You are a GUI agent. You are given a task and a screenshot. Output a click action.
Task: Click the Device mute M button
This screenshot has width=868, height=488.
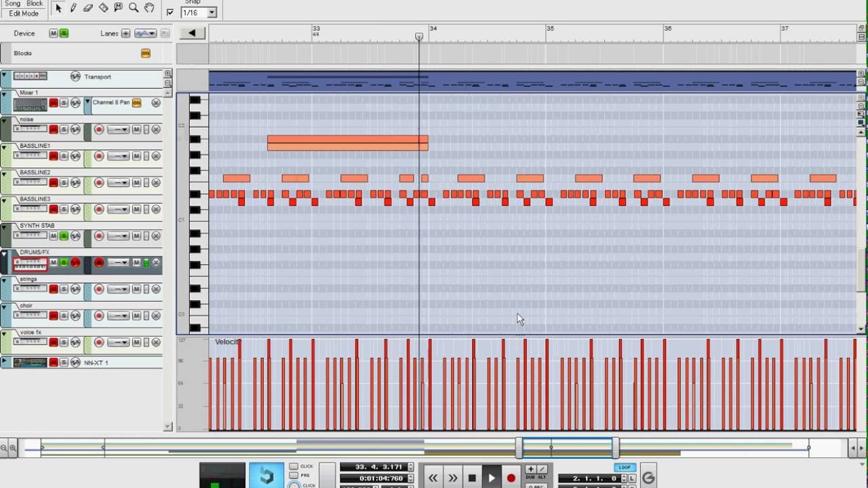tap(54, 33)
